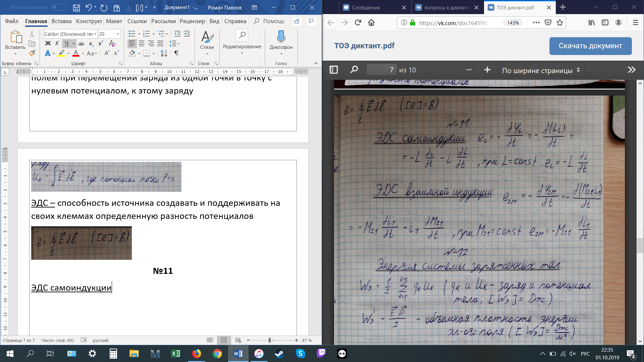Align paragraph to the right
Screen dimensions: 644x362
[151, 44]
